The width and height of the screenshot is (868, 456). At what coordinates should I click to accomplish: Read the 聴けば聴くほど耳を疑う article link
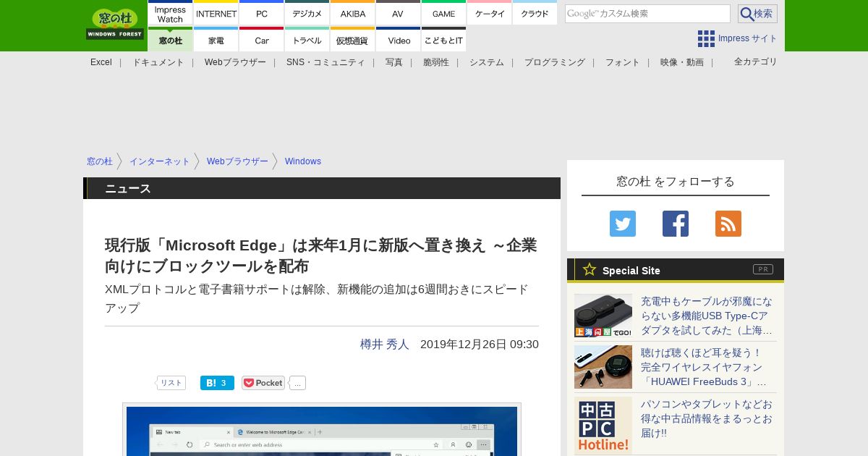pos(704,367)
